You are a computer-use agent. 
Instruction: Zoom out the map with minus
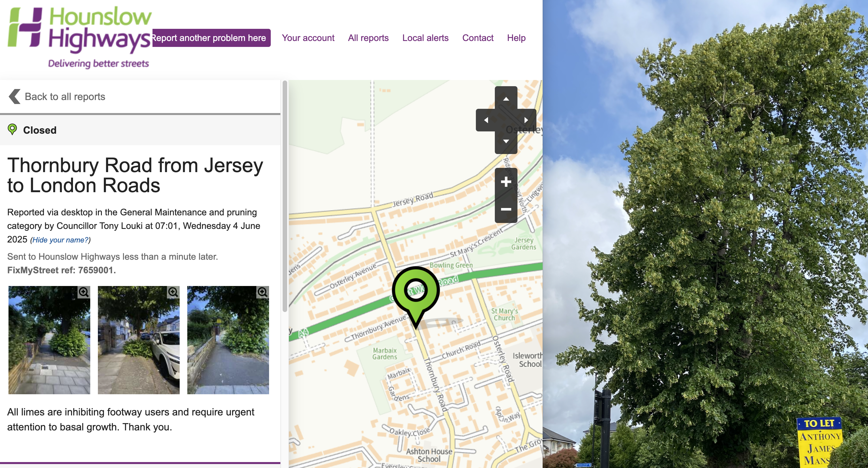tap(506, 209)
